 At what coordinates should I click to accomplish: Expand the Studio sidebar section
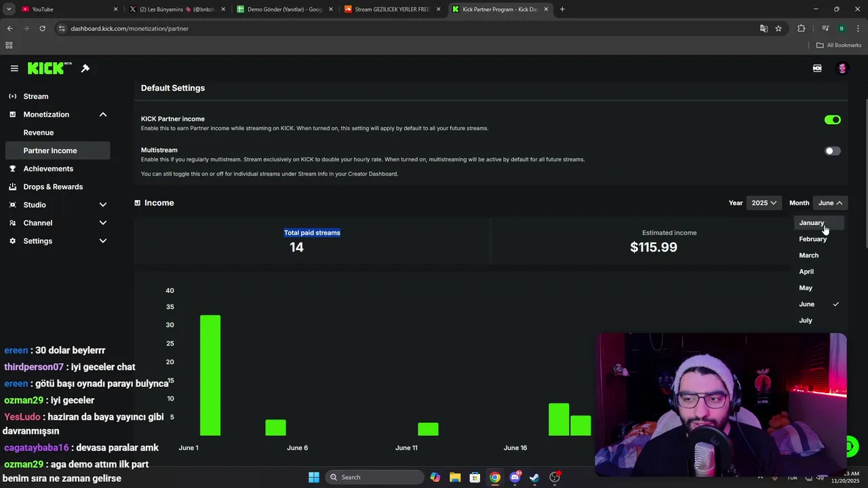click(x=103, y=205)
